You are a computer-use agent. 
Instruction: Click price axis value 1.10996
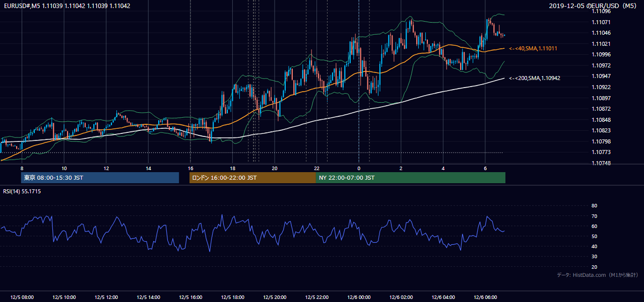click(601, 54)
